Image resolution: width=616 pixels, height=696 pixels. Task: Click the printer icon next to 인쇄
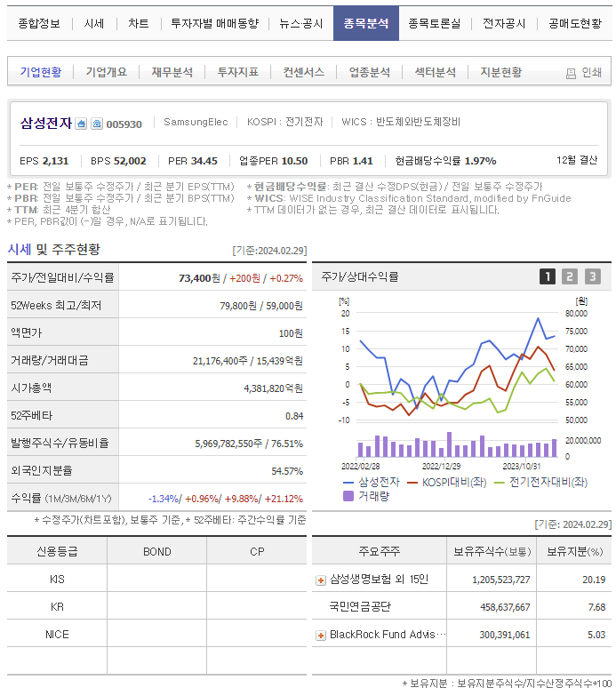571,73
